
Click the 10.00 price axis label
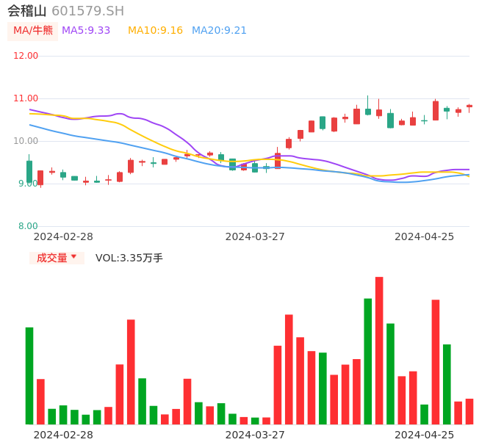[26, 141]
